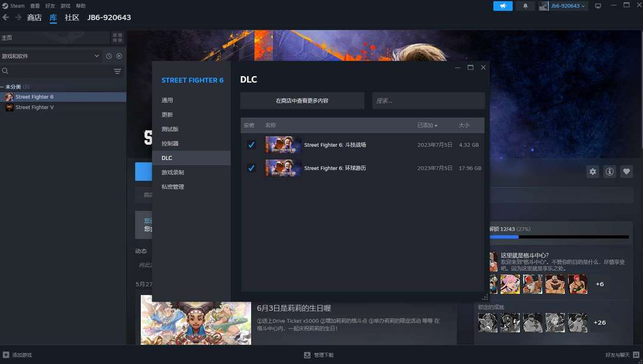The image size is (643, 364).
Task: Click the achievements progress bar
Action: tap(559, 237)
